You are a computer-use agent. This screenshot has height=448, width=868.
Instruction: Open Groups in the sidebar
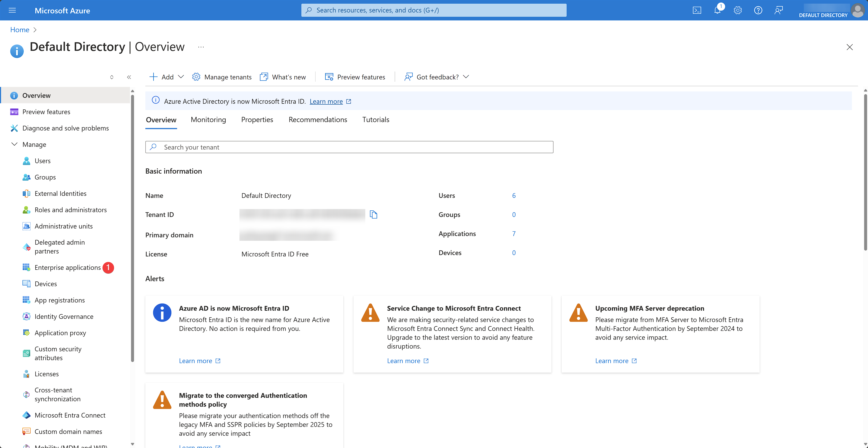click(45, 177)
